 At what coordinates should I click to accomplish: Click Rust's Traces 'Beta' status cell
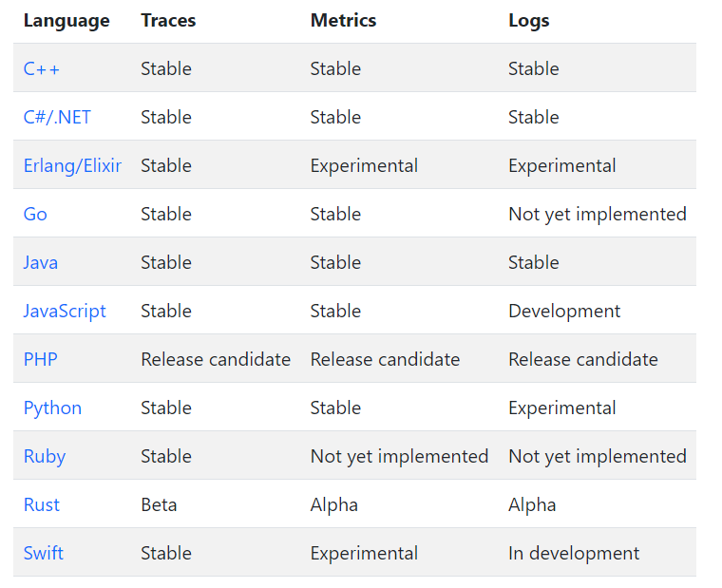point(159,504)
